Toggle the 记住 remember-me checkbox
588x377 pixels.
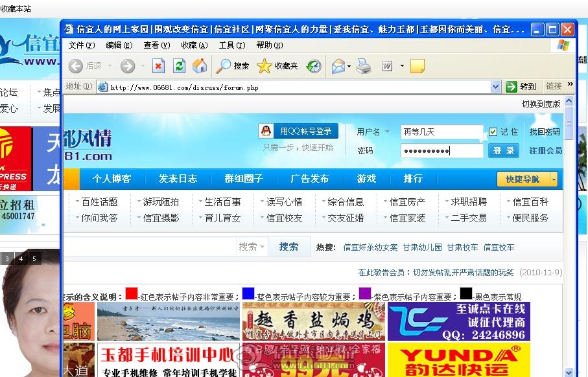point(493,131)
